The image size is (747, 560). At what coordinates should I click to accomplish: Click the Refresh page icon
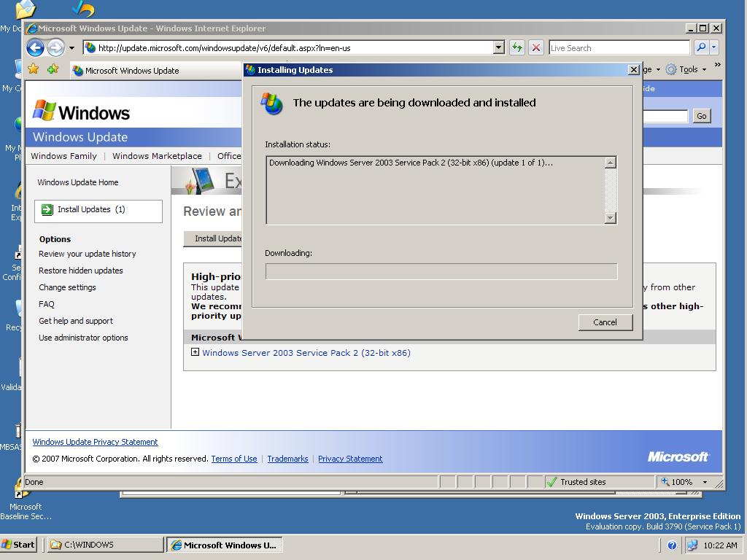pyautogui.click(x=517, y=47)
